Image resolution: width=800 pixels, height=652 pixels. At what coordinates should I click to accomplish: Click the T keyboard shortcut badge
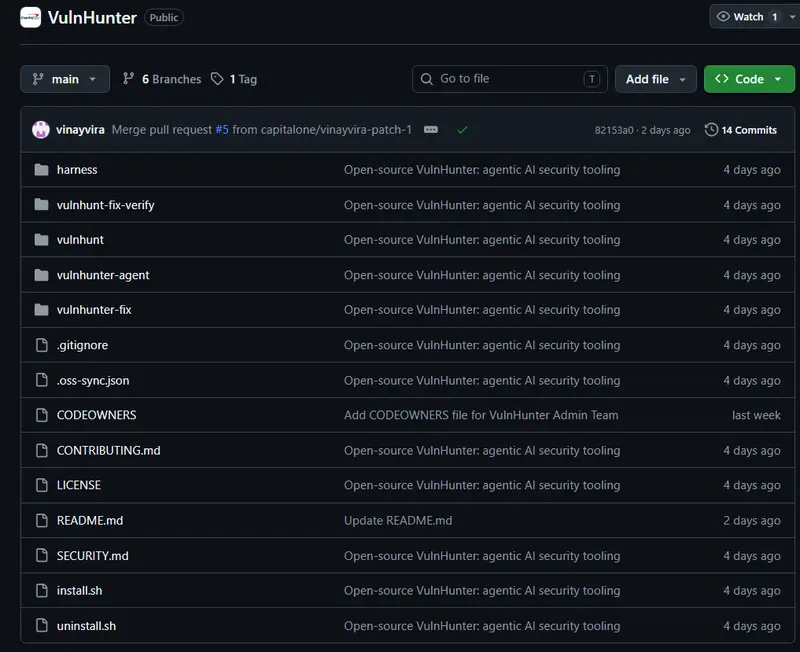pos(592,79)
